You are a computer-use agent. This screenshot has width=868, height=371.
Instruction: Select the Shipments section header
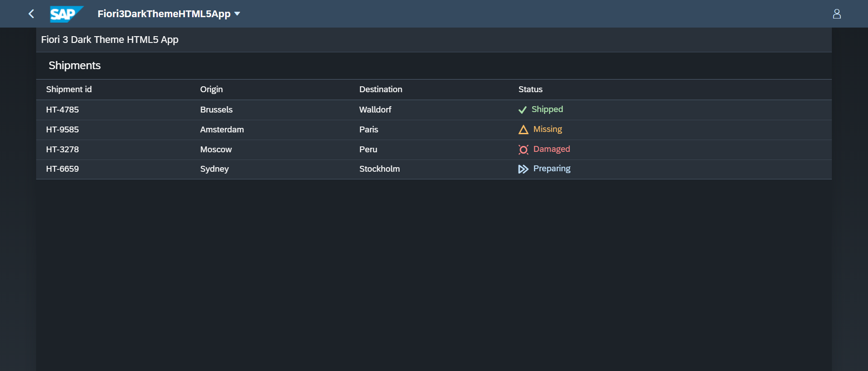coord(75,66)
